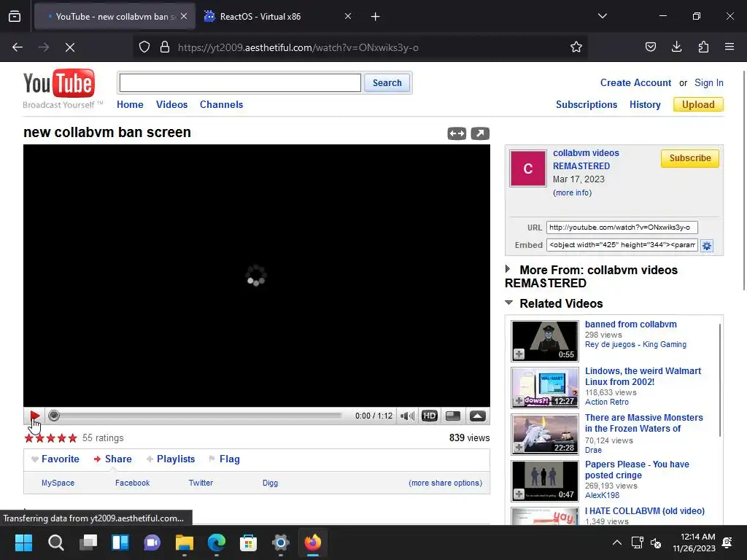Viewport: 747px width, 560px height.
Task: Switch to ReactOS - Virtual x86 tab
Action: click(279, 17)
